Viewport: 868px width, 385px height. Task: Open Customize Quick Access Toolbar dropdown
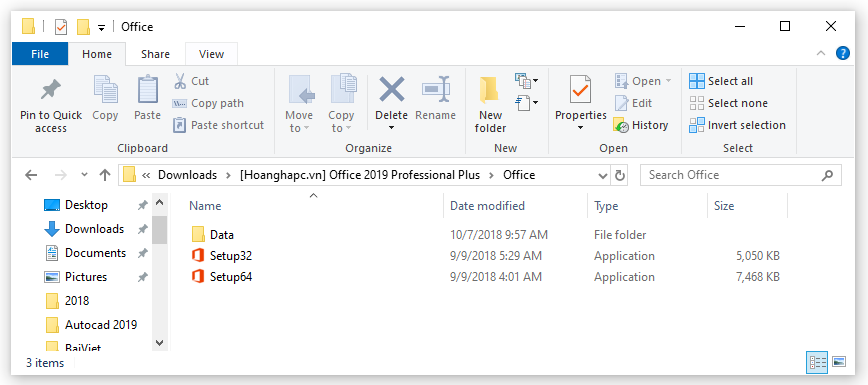pyautogui.click(x=101, y=27)
